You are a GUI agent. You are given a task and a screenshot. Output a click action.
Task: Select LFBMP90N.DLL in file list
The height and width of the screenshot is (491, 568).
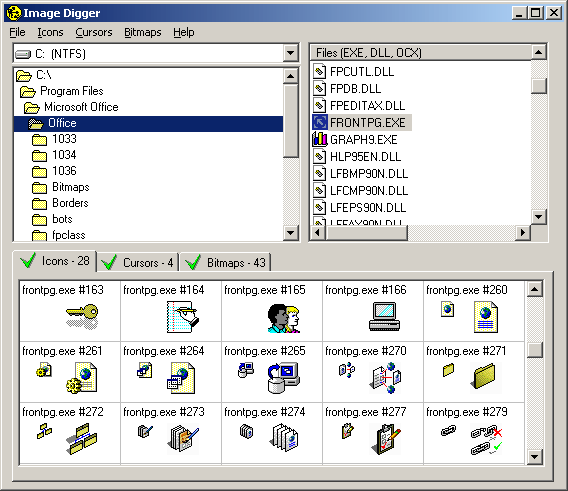(x=360, y=174)
